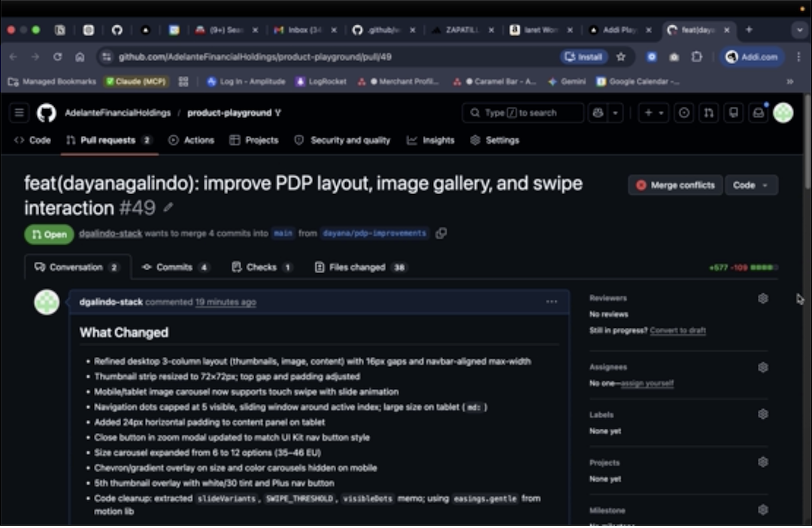Open Log In - Amplitude bookmark
The width and height of the screenshot is (812, 528).
[x=247, y=82]
